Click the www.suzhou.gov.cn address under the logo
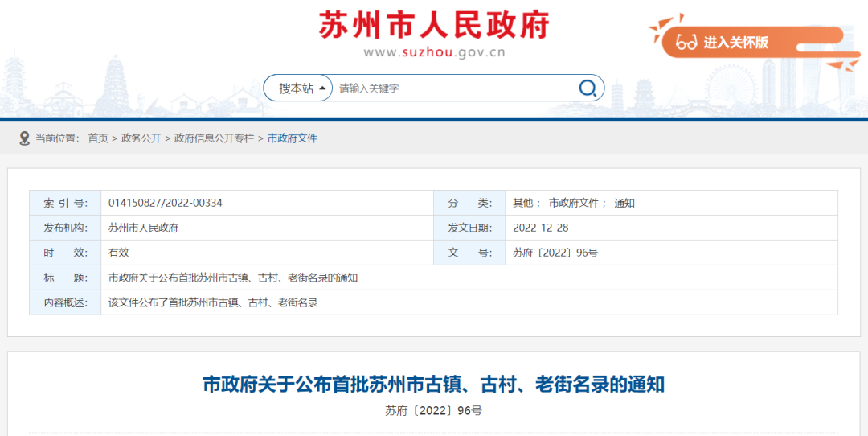The width and height of the screenshot is (868, 436). [x=434, y=53]
